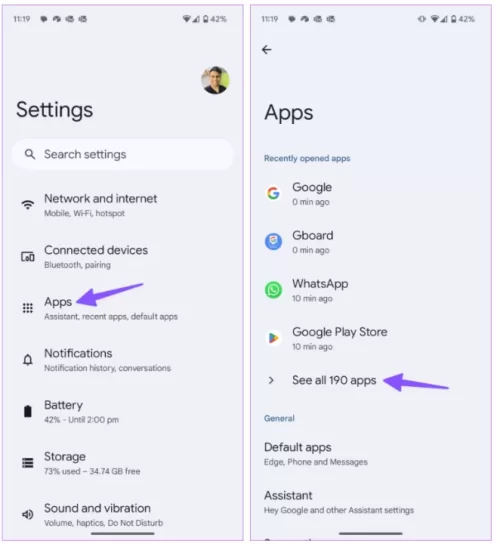The width and height of the screenshot is (500, 544).
Task: Select the Connected devices icon
Action: pyautogui.click(x=28, y=257)
